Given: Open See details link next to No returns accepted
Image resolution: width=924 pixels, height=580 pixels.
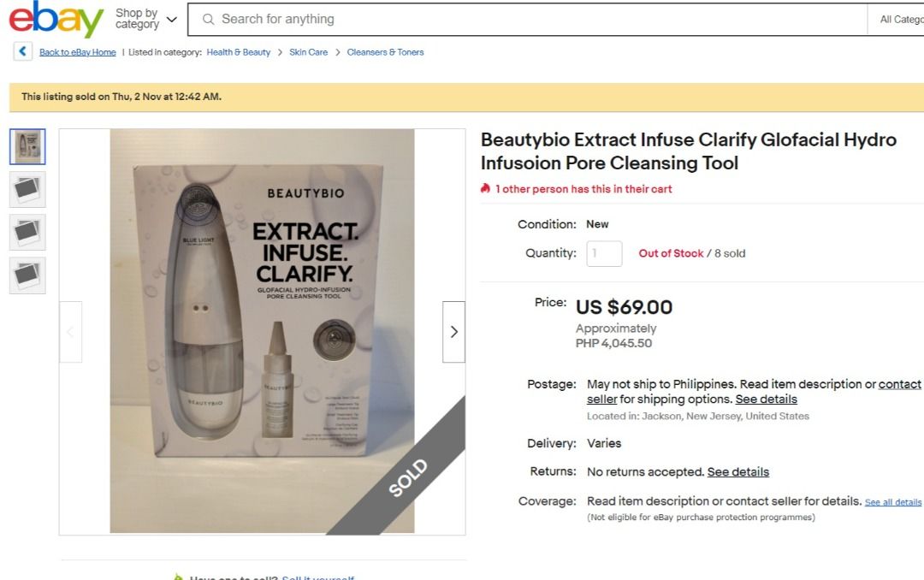Looking at the screenshot, I should (737, 471).
